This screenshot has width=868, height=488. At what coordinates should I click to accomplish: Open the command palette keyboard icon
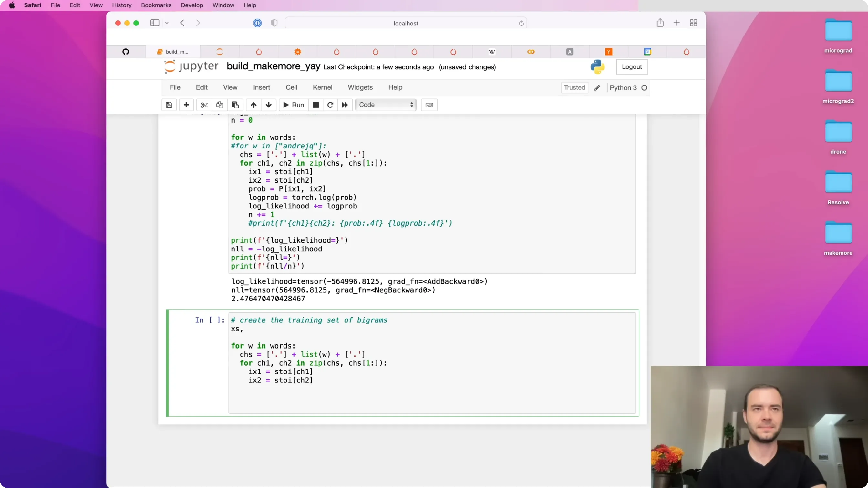pyautogui.click(x=429, y=105)
